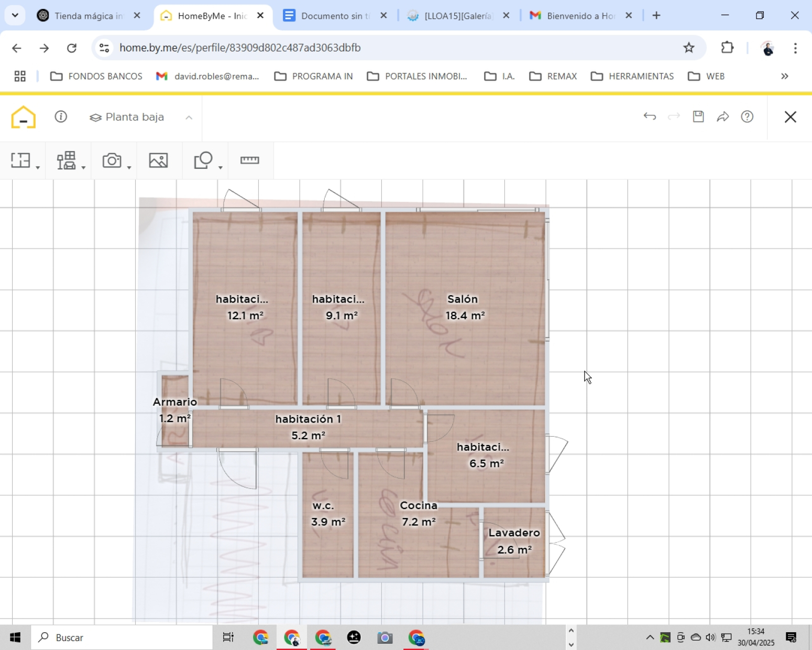Collapse floor list with chevron arrow
Viewport: 812px width, 650px height.
coord(189,117)
